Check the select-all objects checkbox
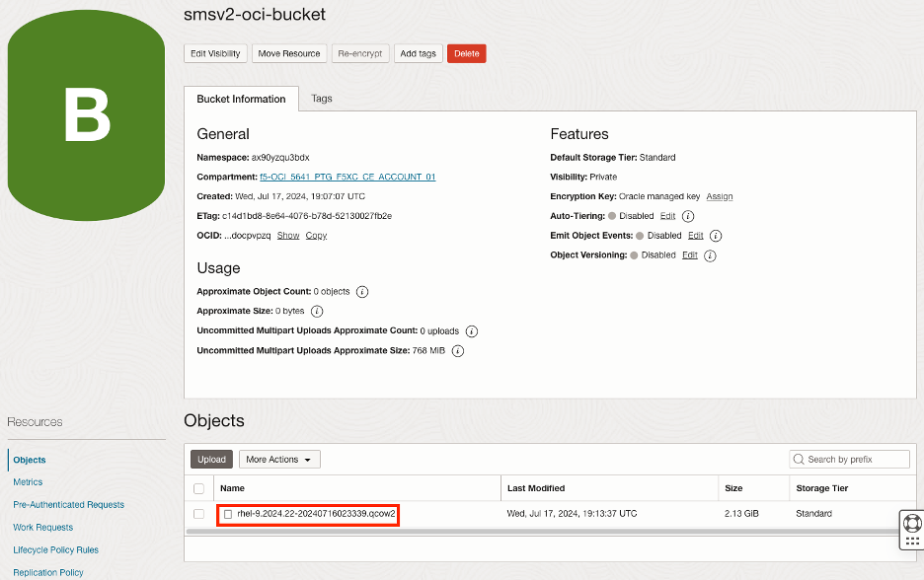Image resolution: width=924 pixels, height=580 pixels. 198,487
